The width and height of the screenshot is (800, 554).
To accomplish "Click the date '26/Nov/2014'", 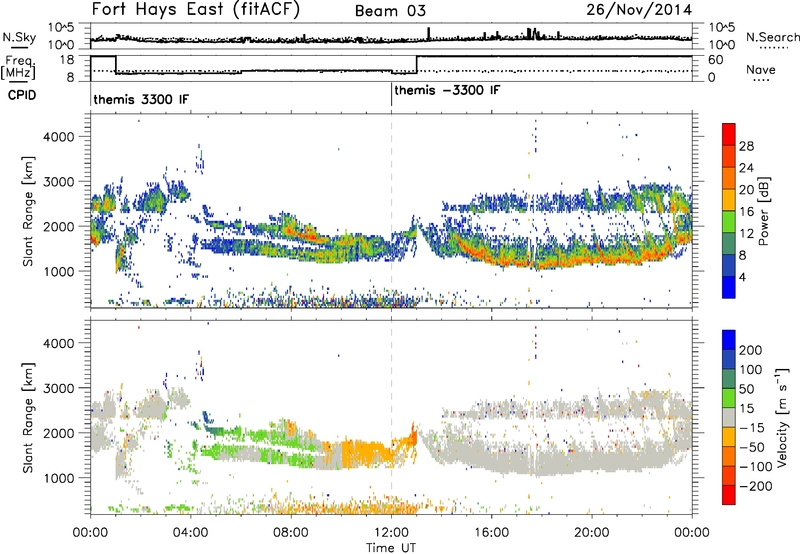I will point(639,10).
